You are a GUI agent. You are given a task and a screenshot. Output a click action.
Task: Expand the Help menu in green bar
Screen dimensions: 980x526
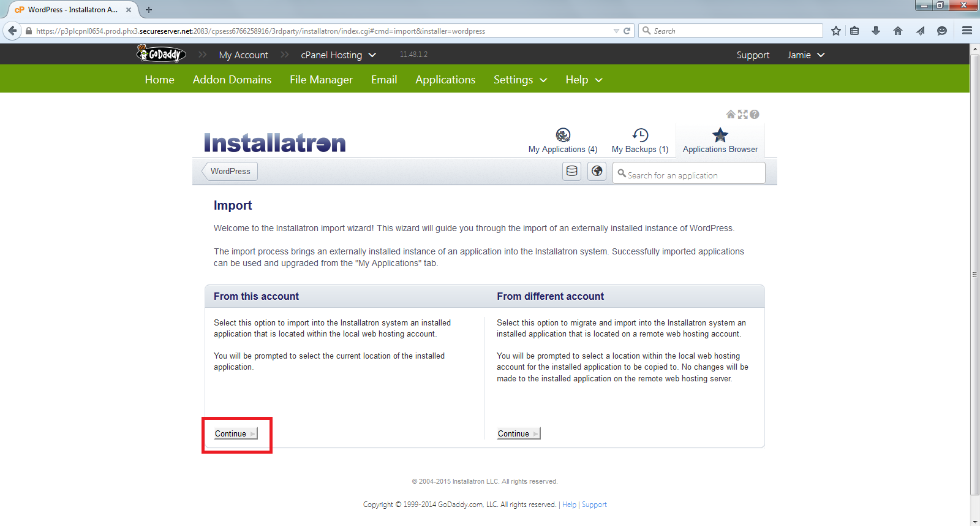(584, 80)
